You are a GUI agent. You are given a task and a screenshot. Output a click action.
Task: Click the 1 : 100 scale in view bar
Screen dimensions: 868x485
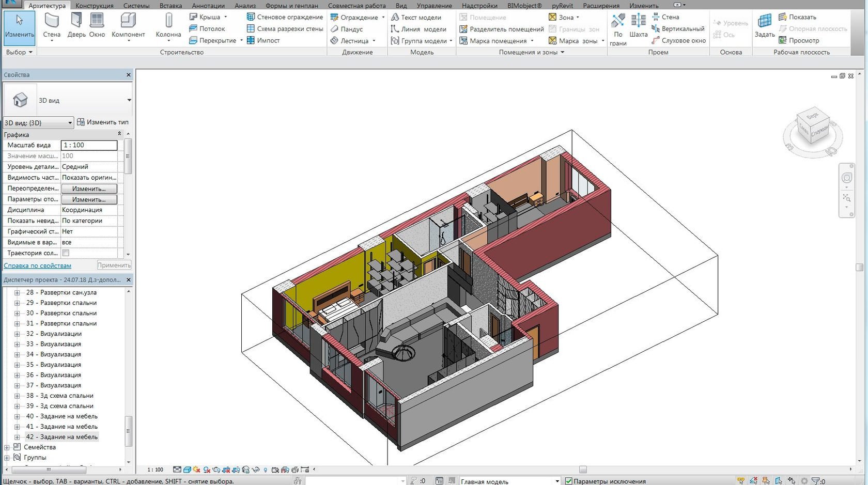[x=155, y=470]
